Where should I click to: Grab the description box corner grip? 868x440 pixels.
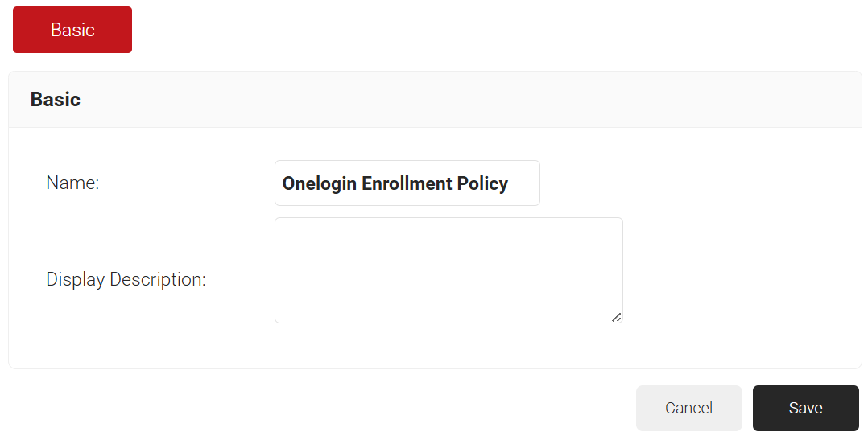click(616, 317)
